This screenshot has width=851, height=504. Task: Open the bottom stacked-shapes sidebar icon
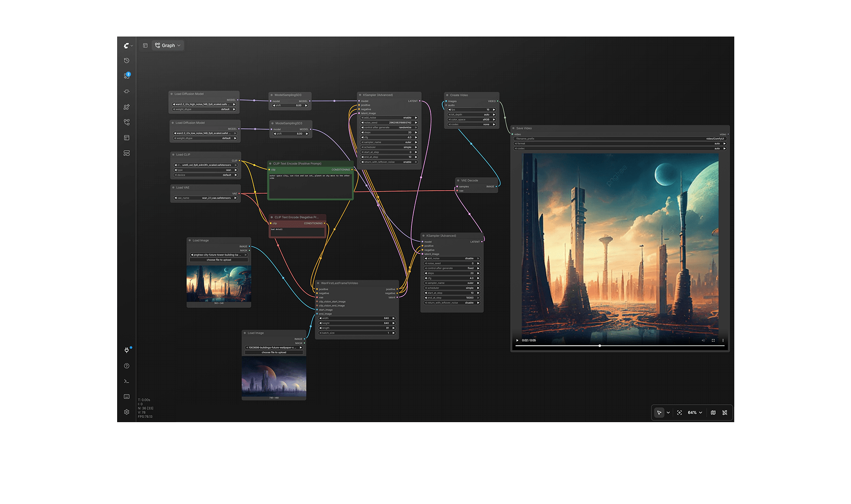[126, 153]
